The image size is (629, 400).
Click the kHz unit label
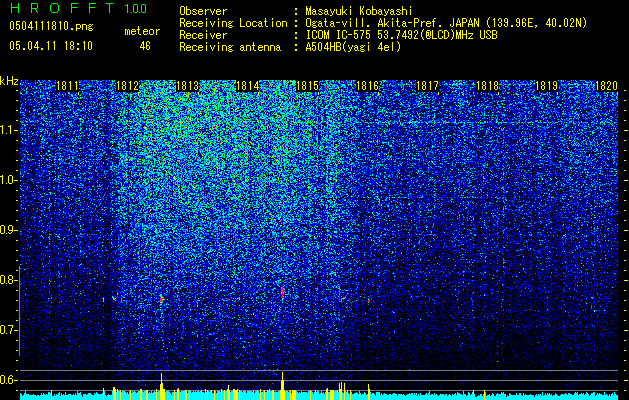(x=9, y=81)
